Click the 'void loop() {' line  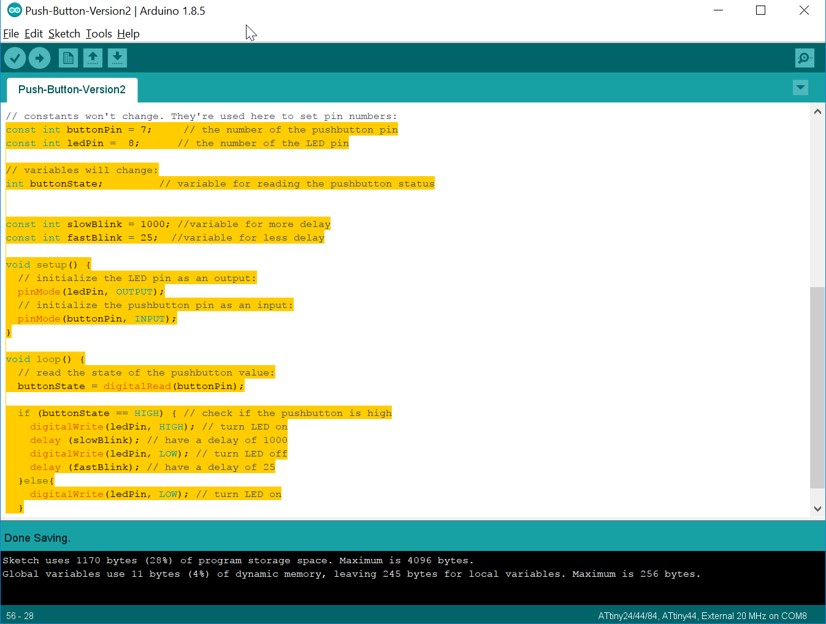[x=45, y=359]
